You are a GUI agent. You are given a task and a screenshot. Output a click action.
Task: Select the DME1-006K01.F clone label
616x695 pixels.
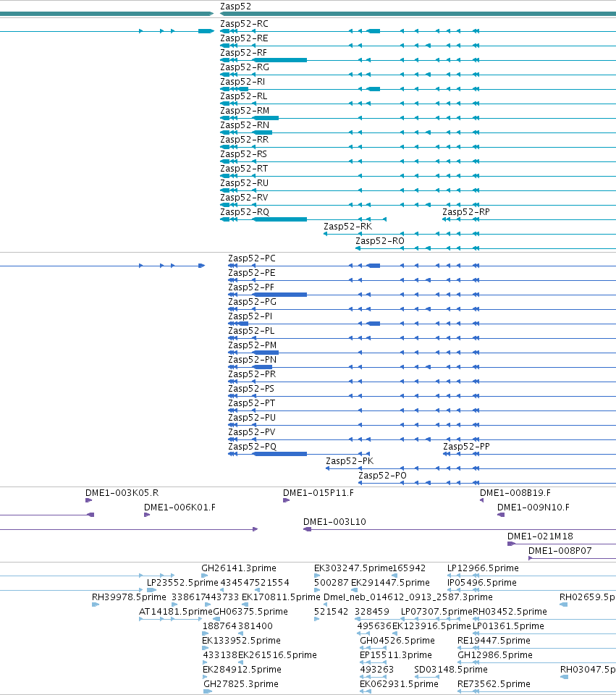(x=180, y=507)
